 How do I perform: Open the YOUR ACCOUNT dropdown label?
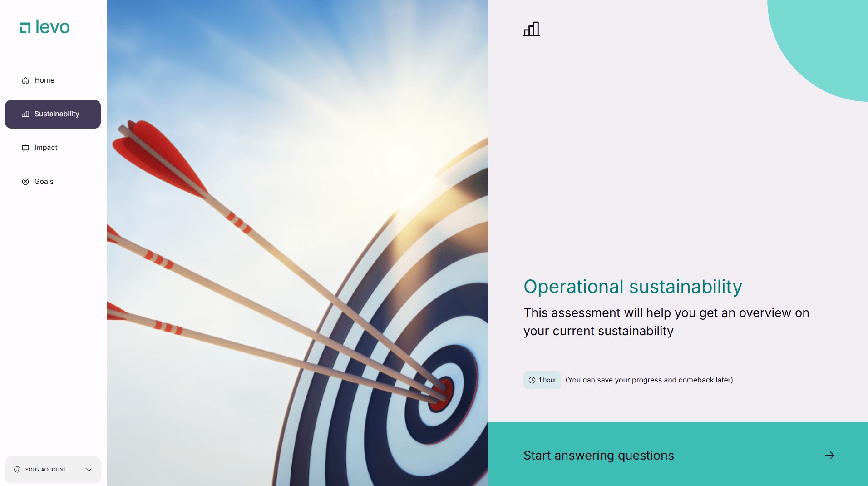click(46, 470)
